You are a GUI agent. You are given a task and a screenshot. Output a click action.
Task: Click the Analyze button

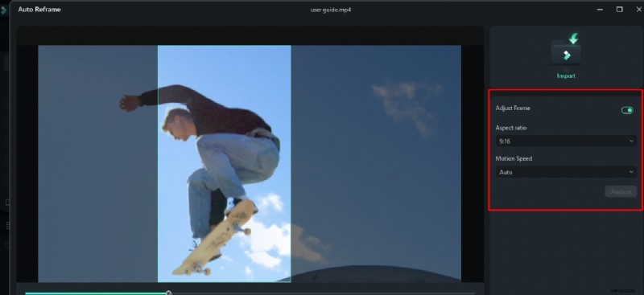[x=621, y=191]
